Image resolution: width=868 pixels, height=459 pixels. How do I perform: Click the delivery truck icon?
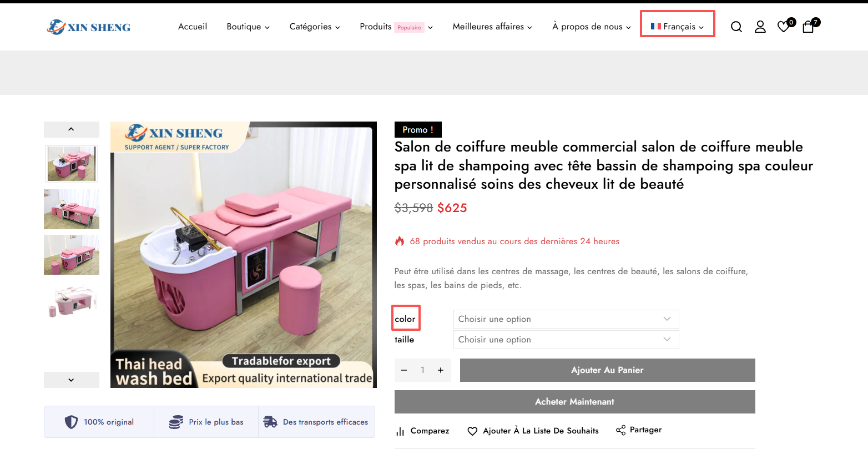coord(270,422)
